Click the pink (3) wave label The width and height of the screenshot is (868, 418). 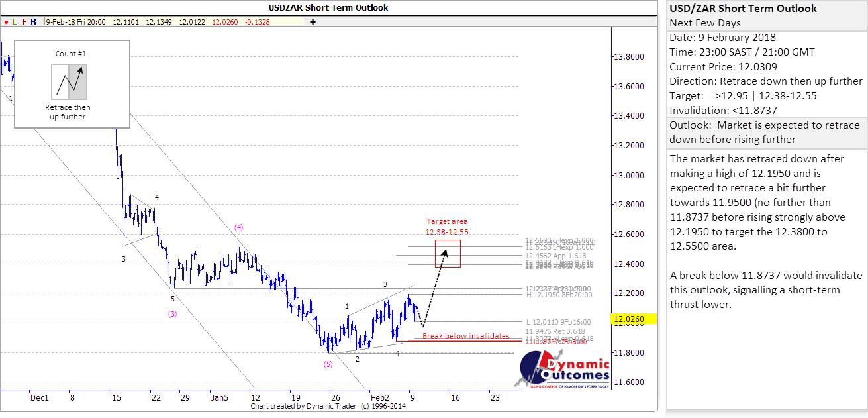point(172,314)
